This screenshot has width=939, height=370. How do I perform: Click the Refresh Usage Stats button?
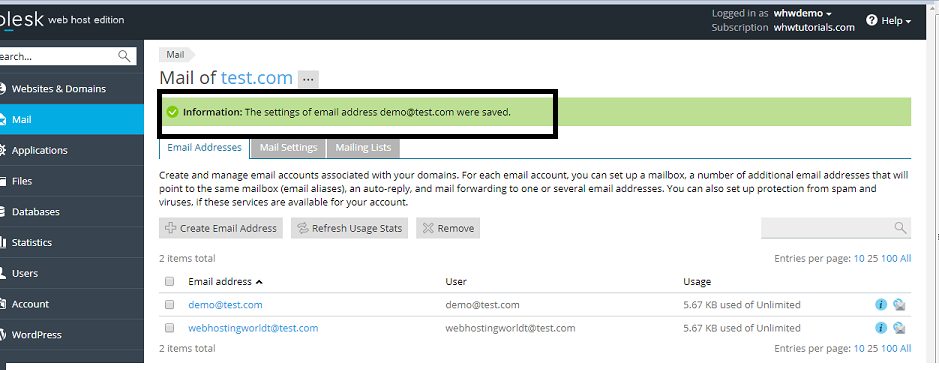click(350, 228)
